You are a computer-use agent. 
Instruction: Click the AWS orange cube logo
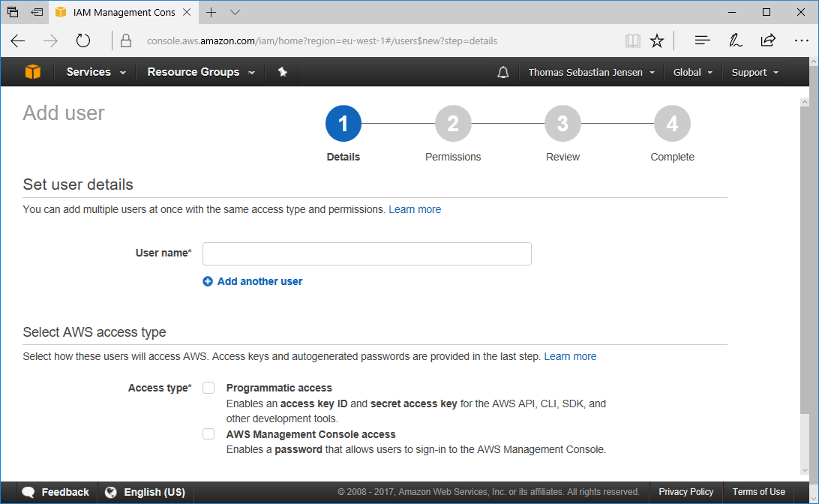(x=32, y=72)
